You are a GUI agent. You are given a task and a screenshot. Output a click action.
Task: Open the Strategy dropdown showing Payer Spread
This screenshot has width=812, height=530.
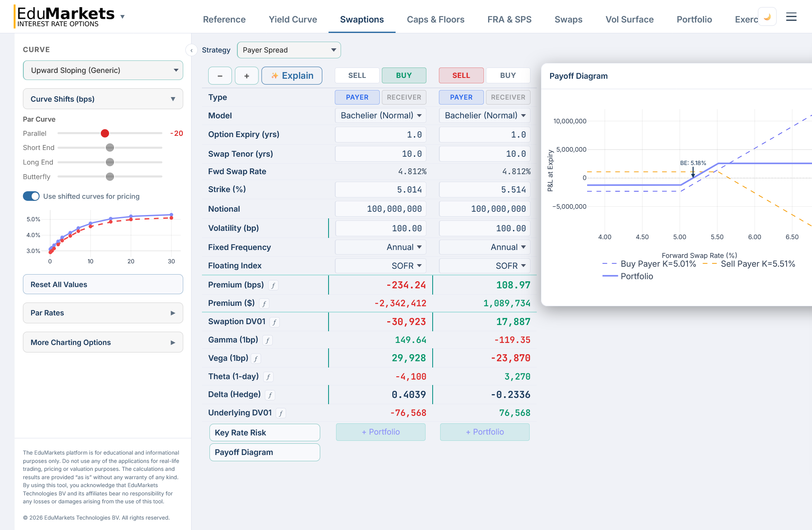[289, 50]
